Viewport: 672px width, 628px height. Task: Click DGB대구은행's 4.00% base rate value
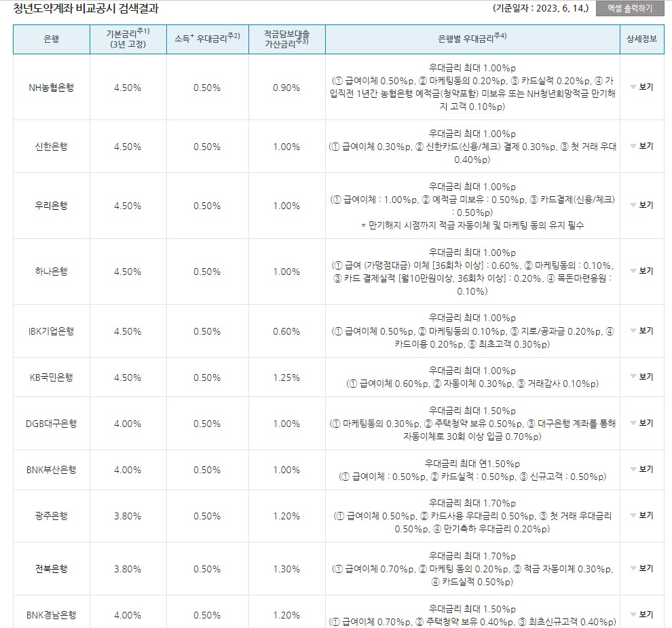128,424
